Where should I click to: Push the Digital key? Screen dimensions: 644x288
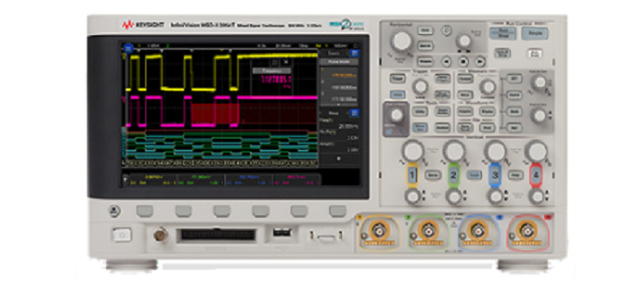(x=514, y=95)
